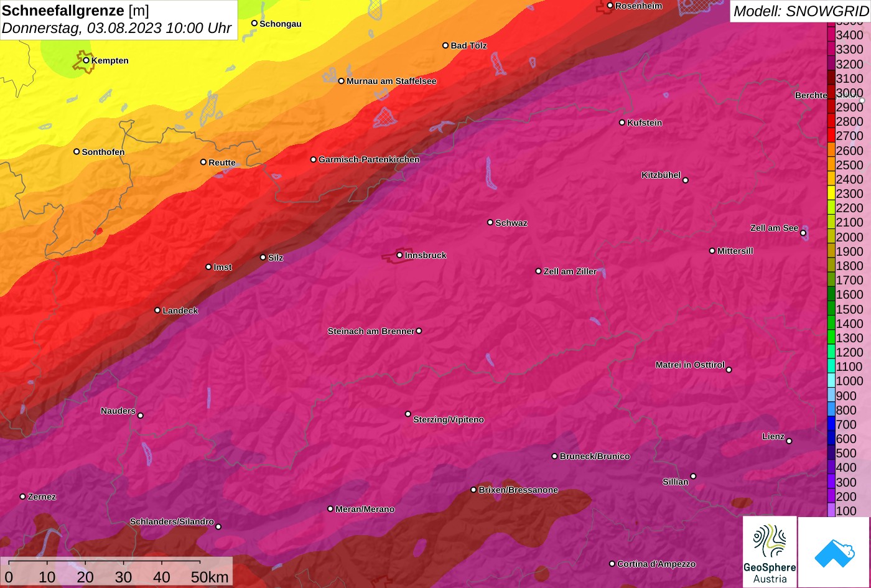The width and height of the screenshot is (871, 588).
Task: Click the Bad Tölz label
Action: coord(468,45)
